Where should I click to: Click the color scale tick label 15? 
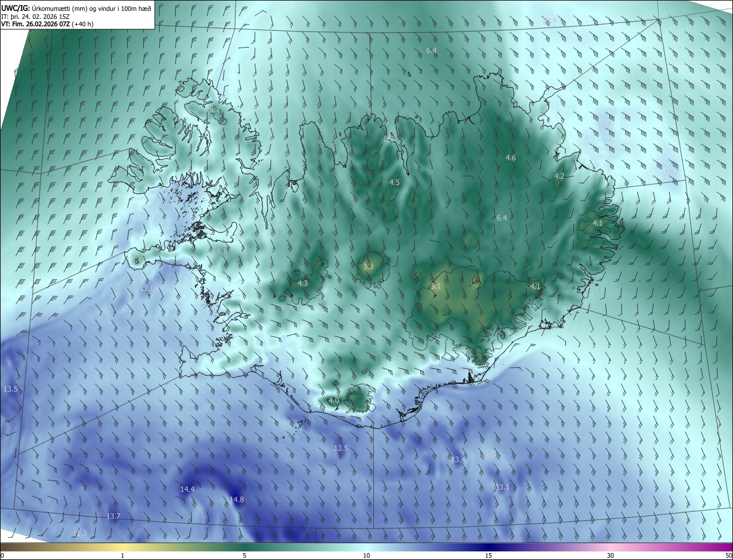pyautogui.click(x=488, y=555)
